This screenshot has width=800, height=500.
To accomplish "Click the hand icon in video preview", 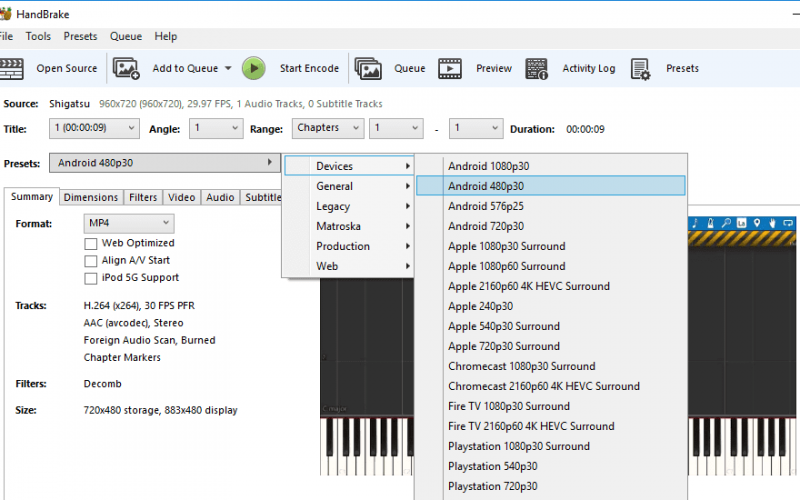I will coord(772,223).
